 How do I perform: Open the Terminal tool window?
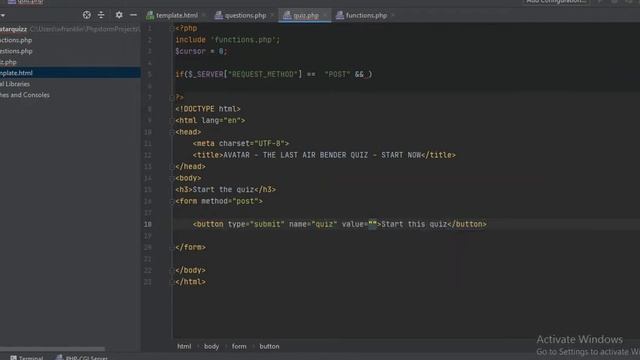pyautogui.click(x=27, y=358)
